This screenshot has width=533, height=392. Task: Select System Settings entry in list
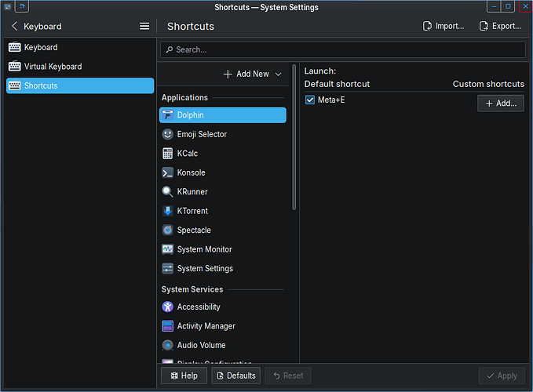pyautogui.click(x=223, y=268)
